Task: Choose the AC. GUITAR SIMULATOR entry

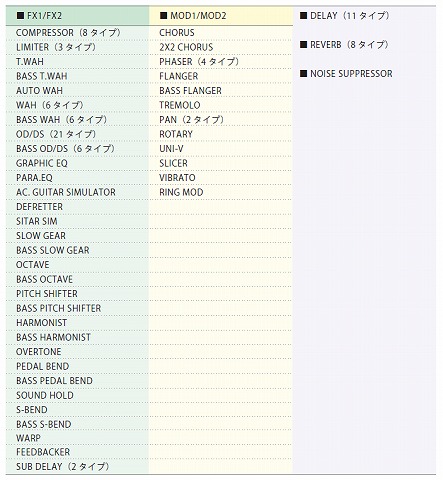Action: point(66,192)
